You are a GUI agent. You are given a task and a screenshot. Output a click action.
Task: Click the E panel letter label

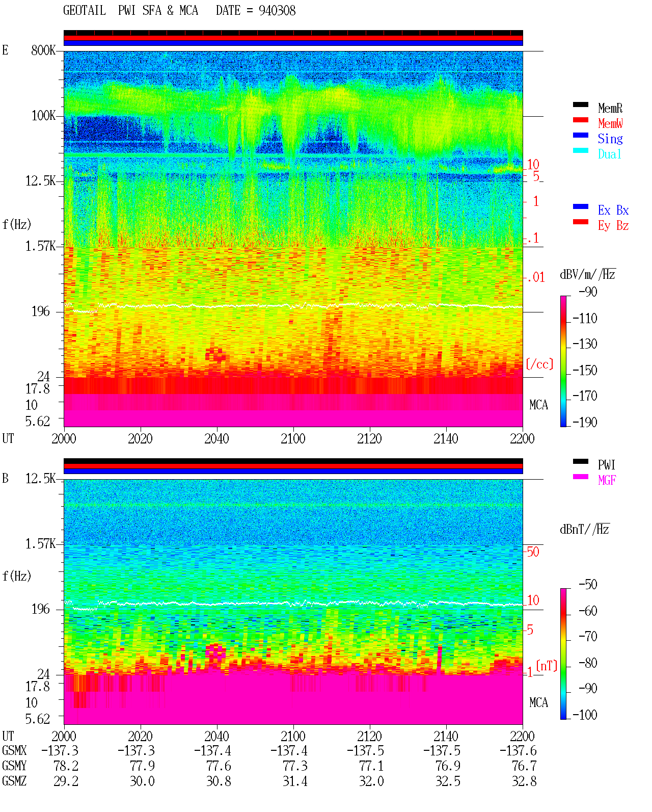pyautogui.click(x=5, y=50)
